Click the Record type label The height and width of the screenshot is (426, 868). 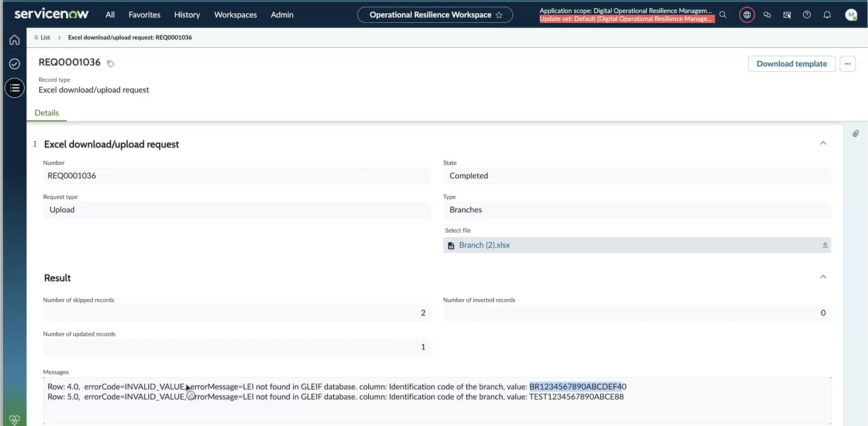(54, 80)
